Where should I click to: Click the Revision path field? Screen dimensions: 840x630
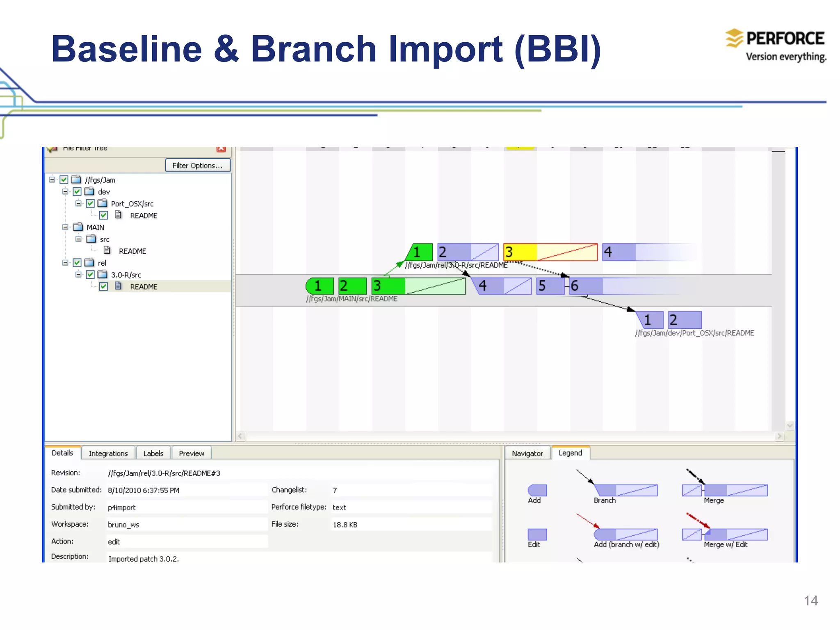coord(299,473)
